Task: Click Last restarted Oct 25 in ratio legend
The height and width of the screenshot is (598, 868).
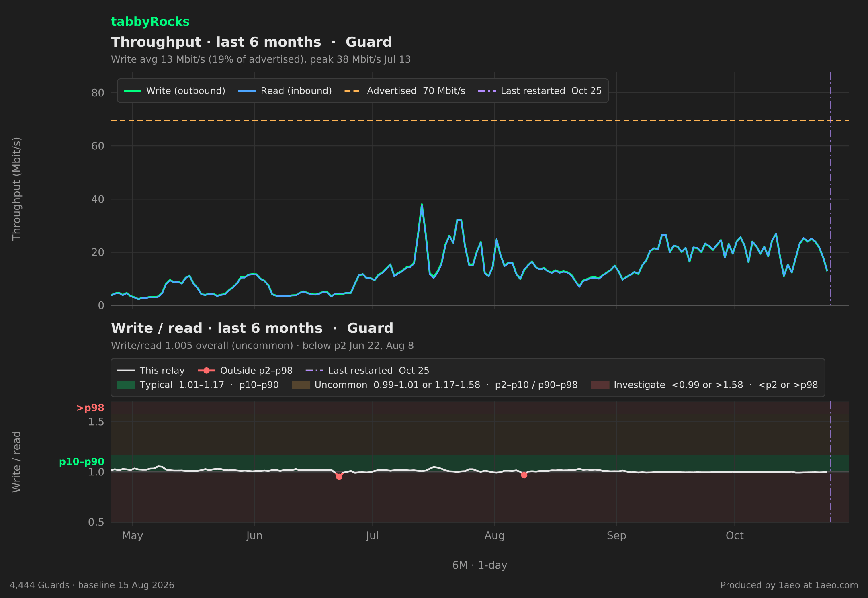Action: point(367,371)
